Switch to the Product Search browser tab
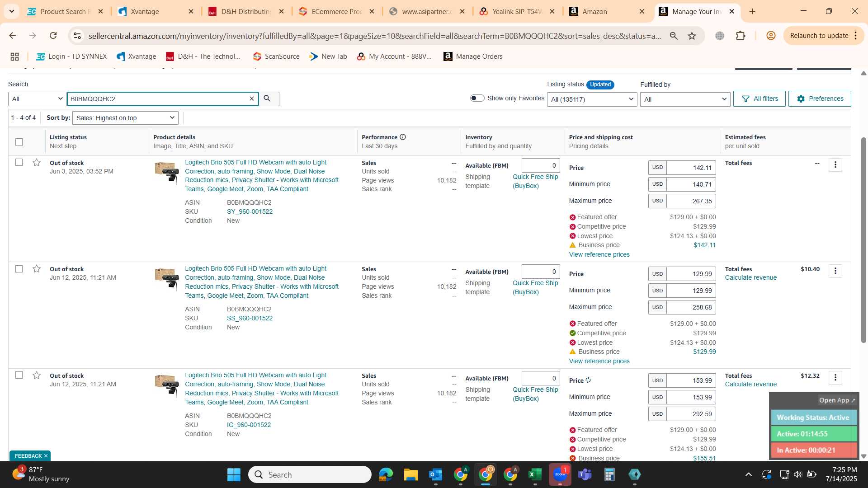Screen dimensions: 868x488 coord(65,11)
